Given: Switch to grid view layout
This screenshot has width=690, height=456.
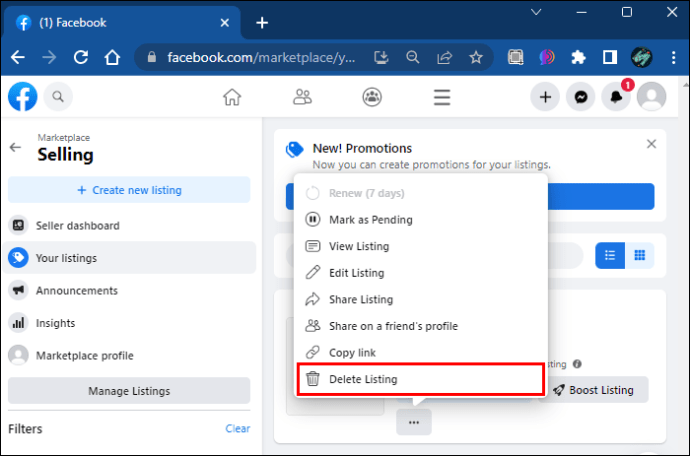Looking at the screenshot, I should point(639,256).
